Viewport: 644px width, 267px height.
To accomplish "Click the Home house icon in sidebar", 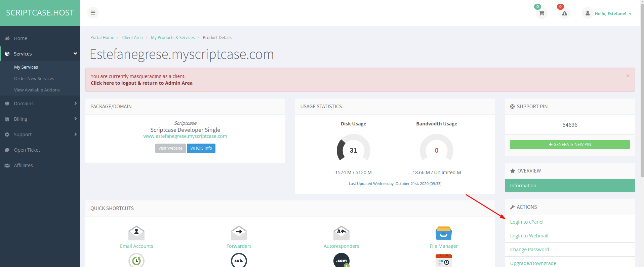I will tap(7, 38).
